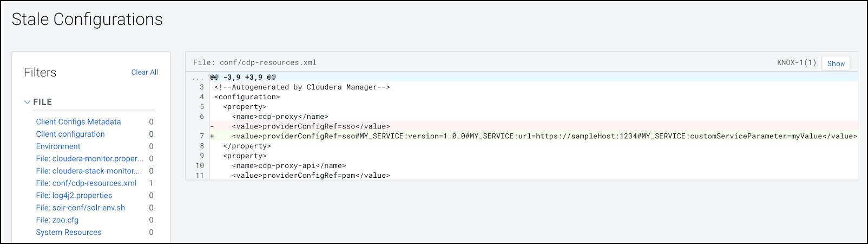This screenshot has width=868, height=244.
Task: Expand the diff context ellipsis row
Action: (x=198, y=78)
